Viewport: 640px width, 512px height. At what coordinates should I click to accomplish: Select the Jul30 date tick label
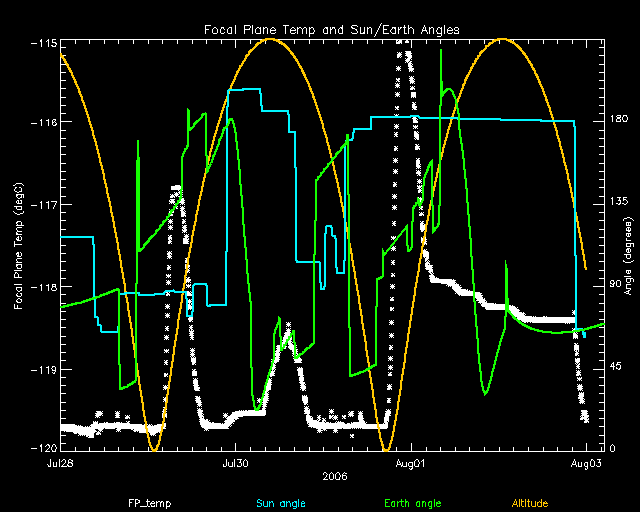click(x=235, y=464)
